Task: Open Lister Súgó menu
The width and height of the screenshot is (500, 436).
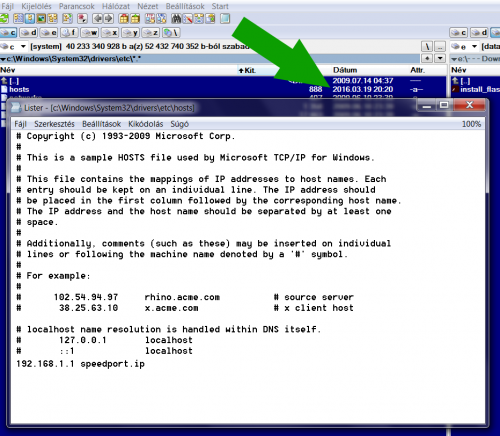Action: [x=180, y=124]
